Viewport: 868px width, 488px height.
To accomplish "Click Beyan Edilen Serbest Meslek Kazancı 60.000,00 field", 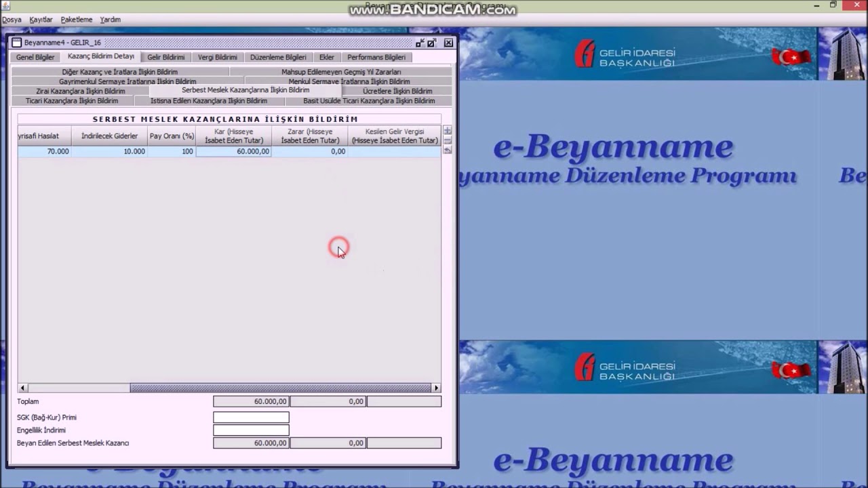I will pos(251,443).
